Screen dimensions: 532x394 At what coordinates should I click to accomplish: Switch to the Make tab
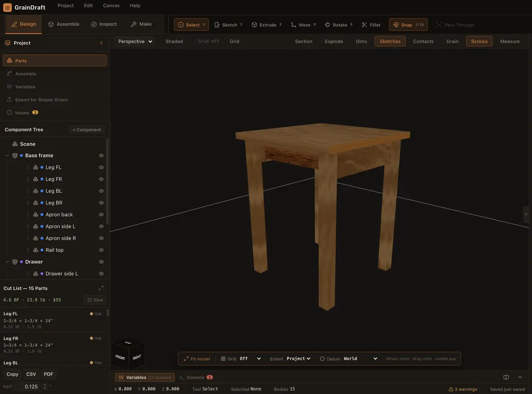click(x=141, y=24)
